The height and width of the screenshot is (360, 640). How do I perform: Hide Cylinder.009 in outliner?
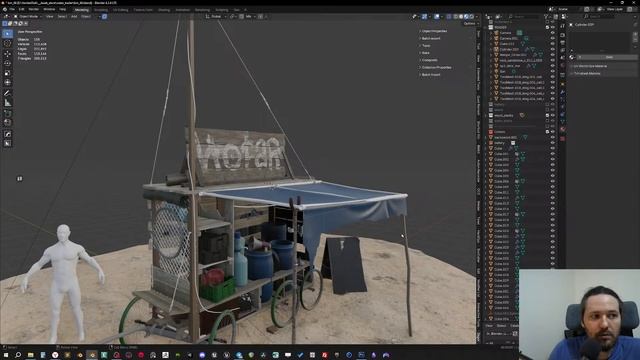pos(553,49)
